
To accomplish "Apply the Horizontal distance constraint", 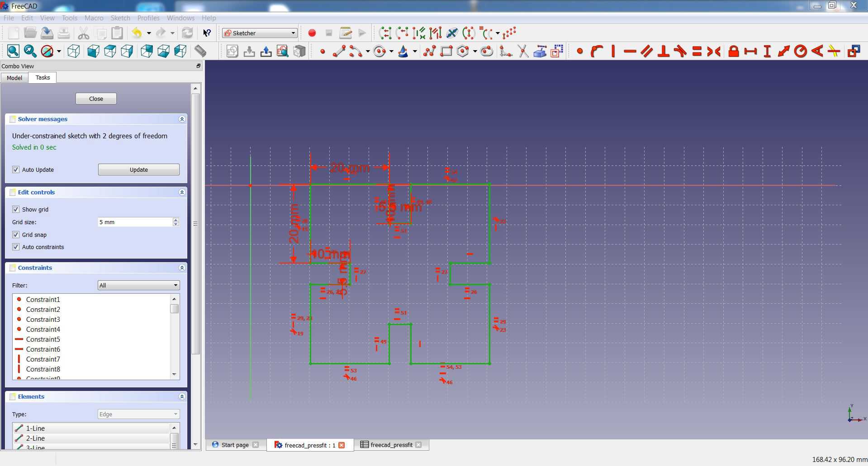I will coord(750,51).
